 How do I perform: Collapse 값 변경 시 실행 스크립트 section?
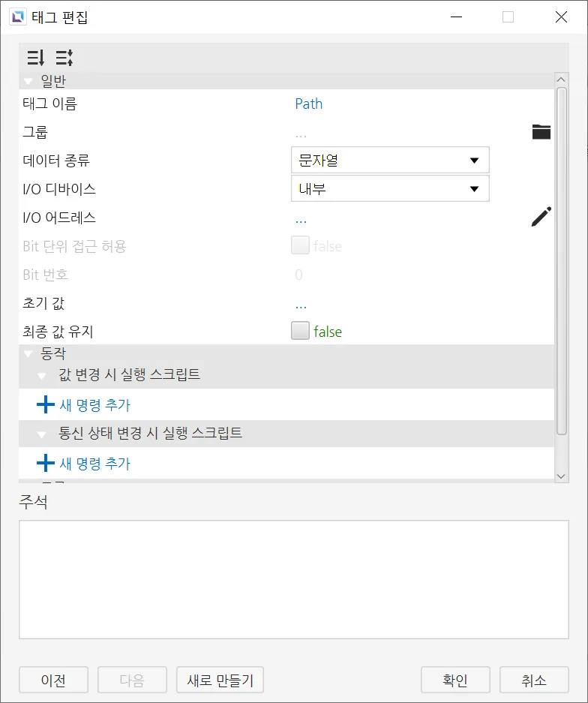coord(42,374)
